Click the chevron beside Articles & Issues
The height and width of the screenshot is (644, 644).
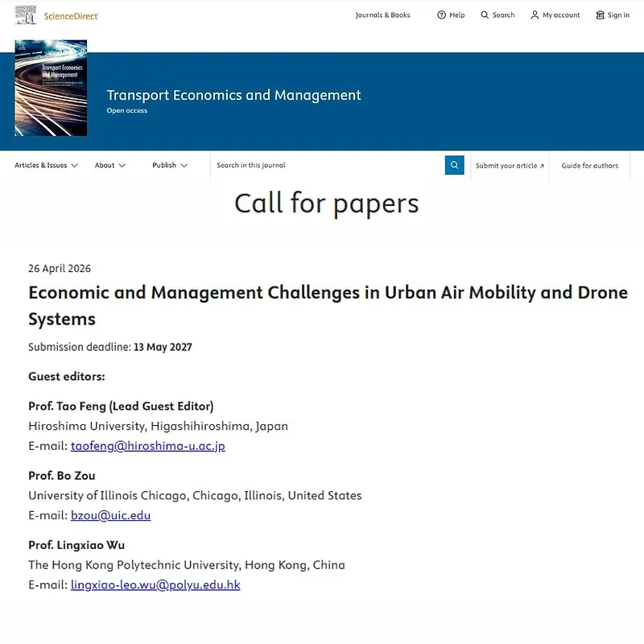[74, 166]
